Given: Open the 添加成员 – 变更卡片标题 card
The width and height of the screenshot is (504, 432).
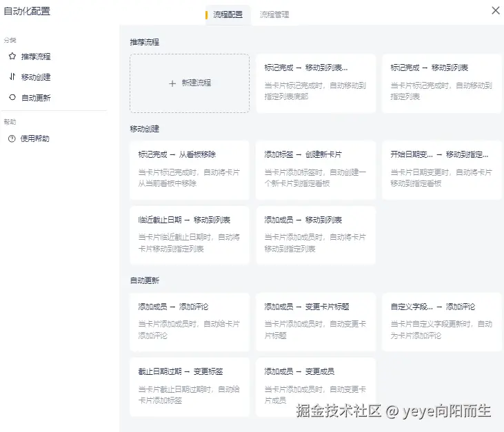Looking at the screenshot, I should 316,322.
